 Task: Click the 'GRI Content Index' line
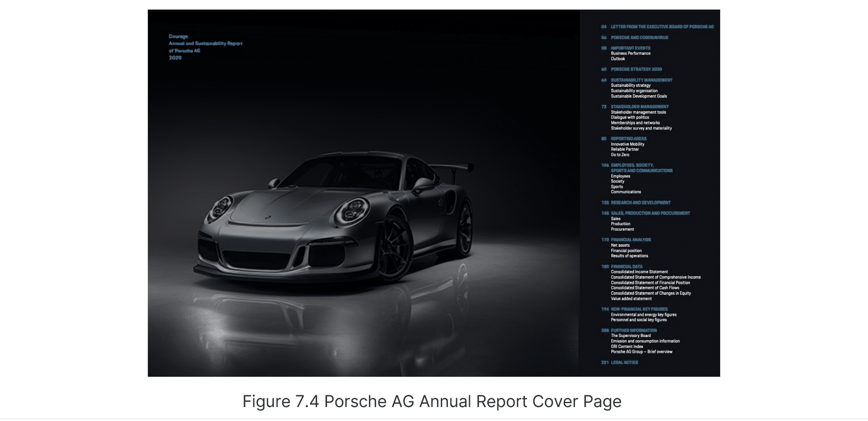[x=627, y=347]
